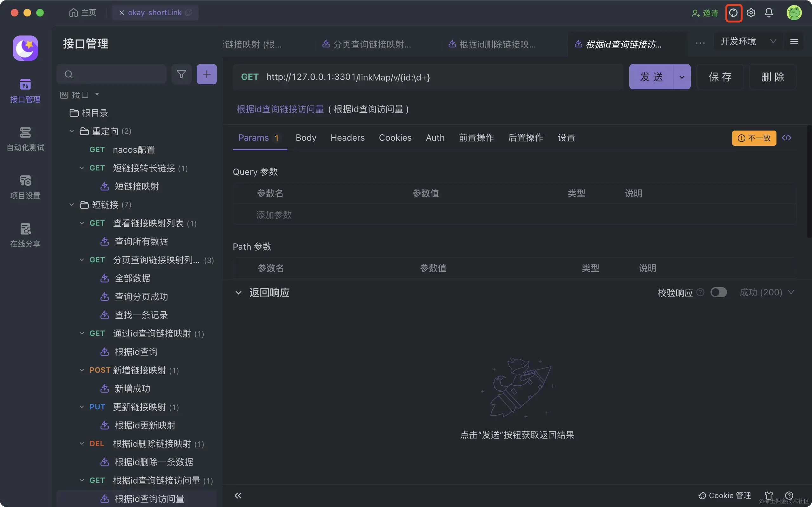Image resolution: width=812 pixels, height=507 pixels.
Task: Open the filter icon beside the search box
Action: coord(181,74)
